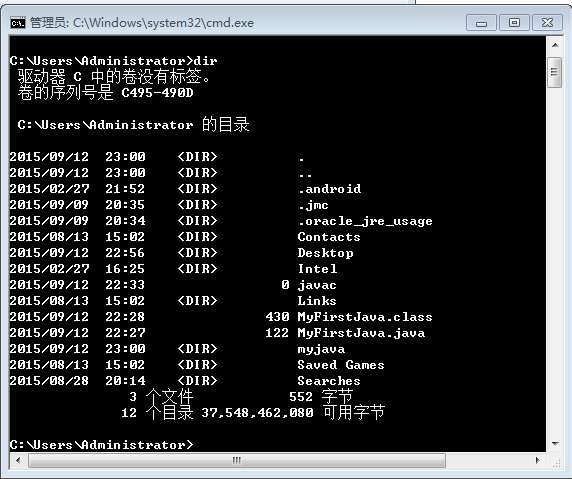The height and width of the screenshot is (479, 572).
Task: Click the '.oracle_jre_usage' directory name
Action: [x=365, y=221]
